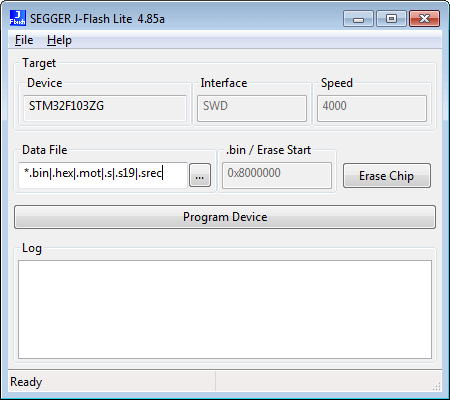450x400 pixels.
Task: Click the Interface field showing SWD
Action: click(x=252, y=108)
